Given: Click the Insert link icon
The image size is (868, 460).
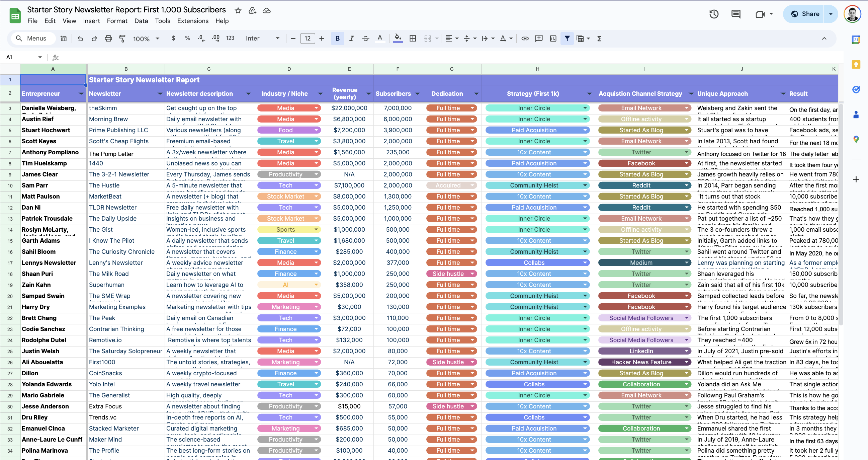Looking at the screenshot, I should pos(525,39).
